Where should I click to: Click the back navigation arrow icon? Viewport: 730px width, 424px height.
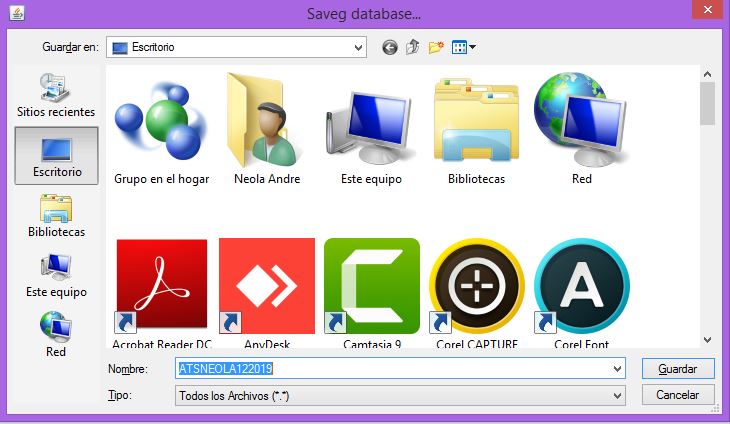pos(390,47)
